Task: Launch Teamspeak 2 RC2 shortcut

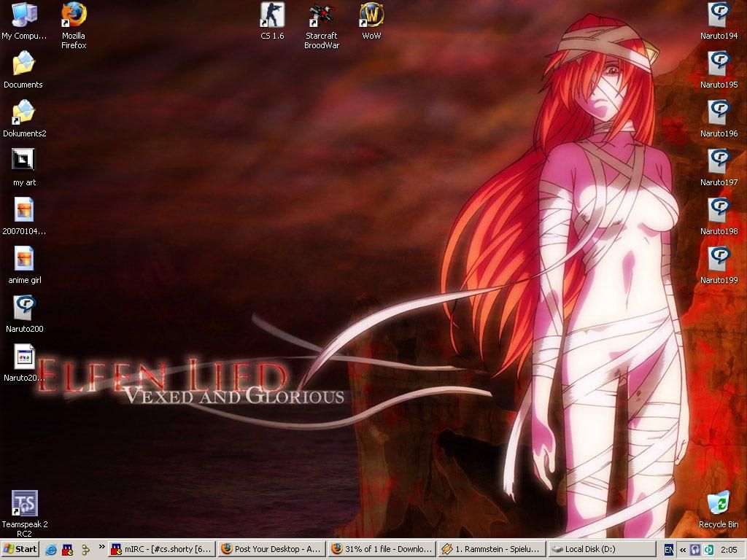Action: point(24,514)
